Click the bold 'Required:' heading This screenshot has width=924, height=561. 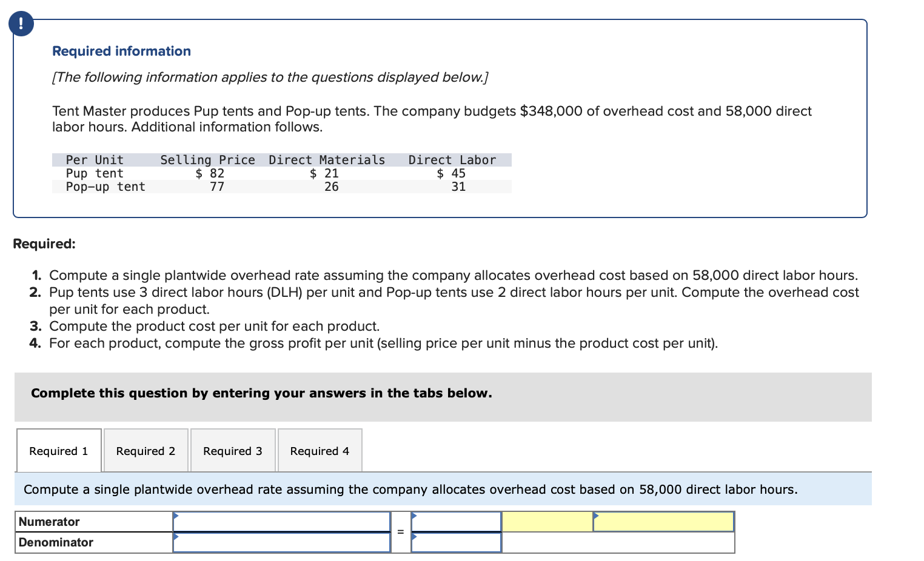(x=44, y=244)
